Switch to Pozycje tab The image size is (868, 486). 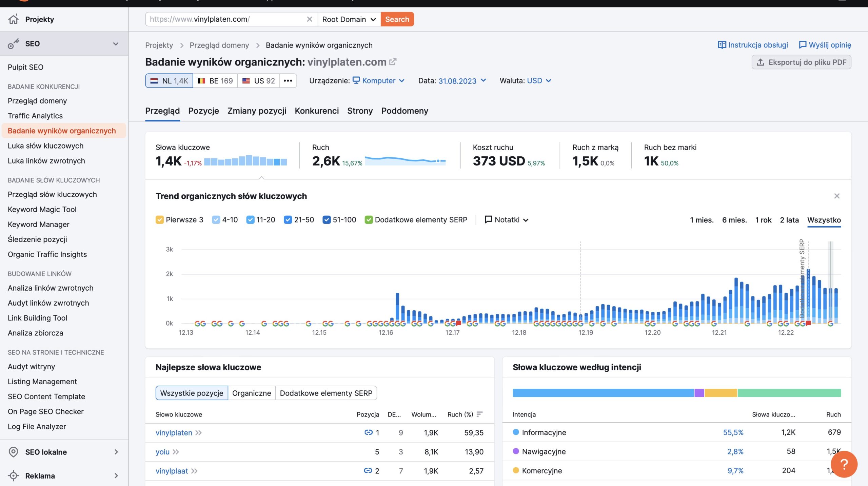(203, 111)
